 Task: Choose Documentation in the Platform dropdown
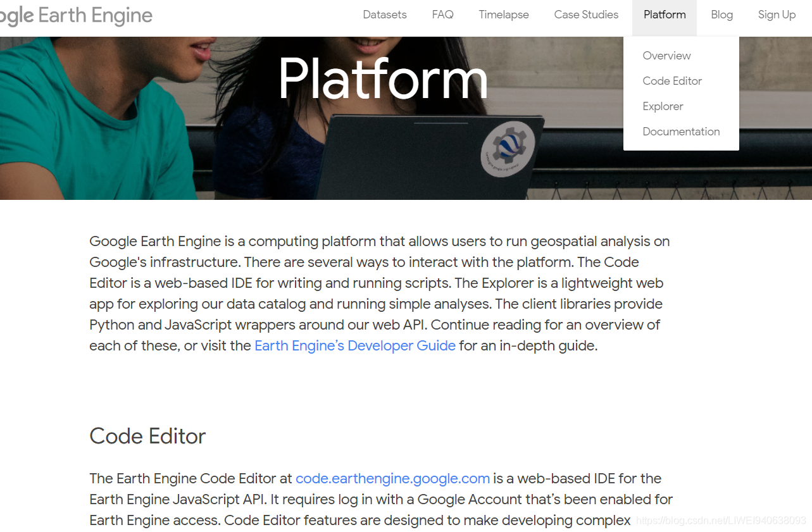coord(681,132)
